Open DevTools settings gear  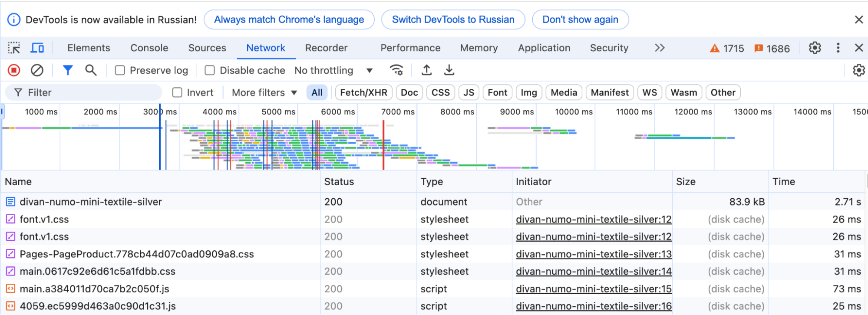tap(815, 48)
